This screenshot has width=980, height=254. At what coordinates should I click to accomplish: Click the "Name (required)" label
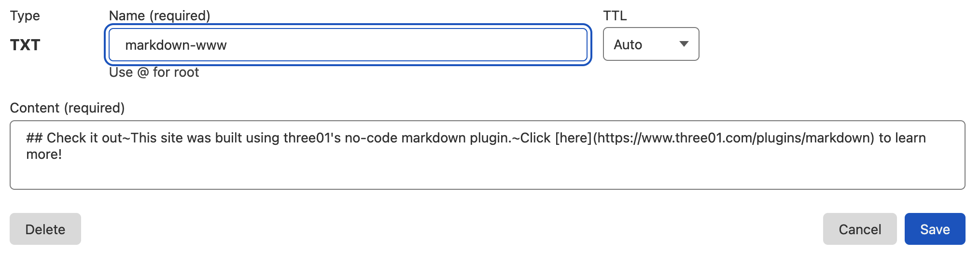(159, 16)
